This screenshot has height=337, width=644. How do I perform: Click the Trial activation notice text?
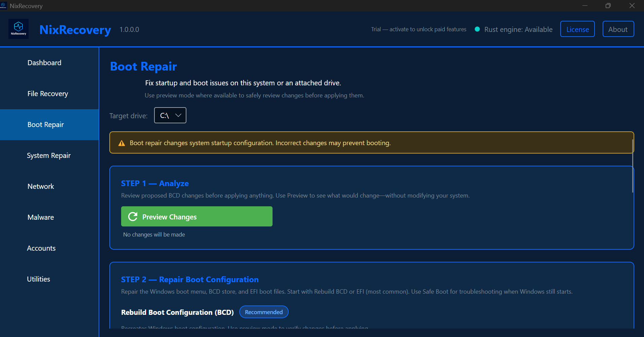(x=419, y=29)
